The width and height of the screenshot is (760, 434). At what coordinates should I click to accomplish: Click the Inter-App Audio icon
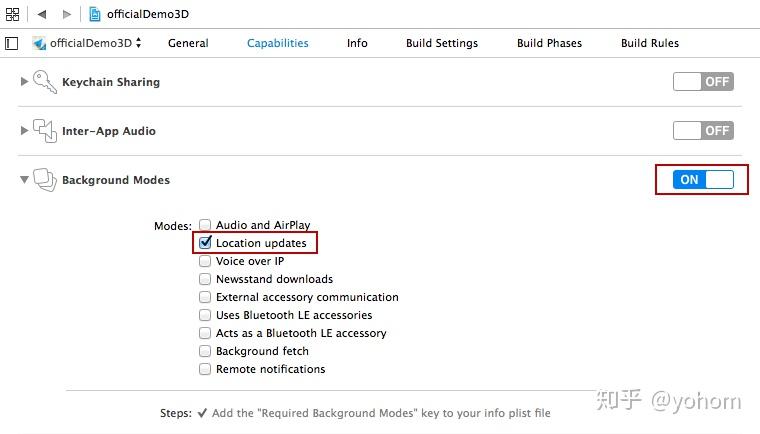(45, 131)
